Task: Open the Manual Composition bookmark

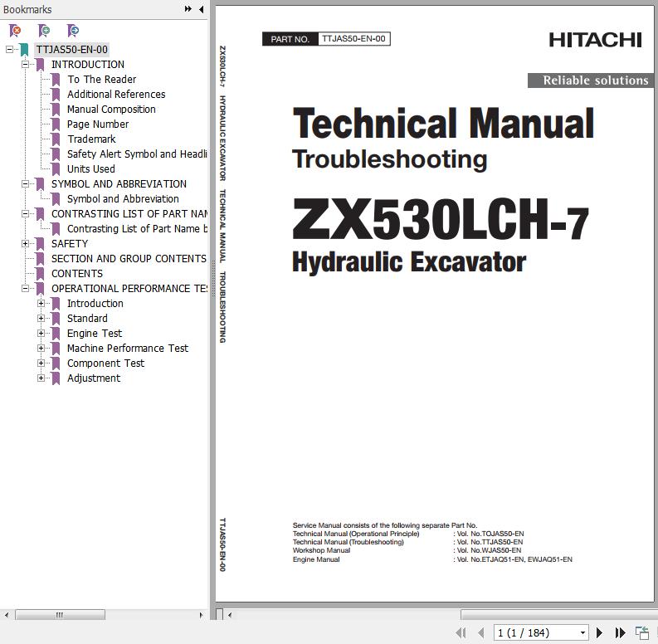Action: click(111, 109)
